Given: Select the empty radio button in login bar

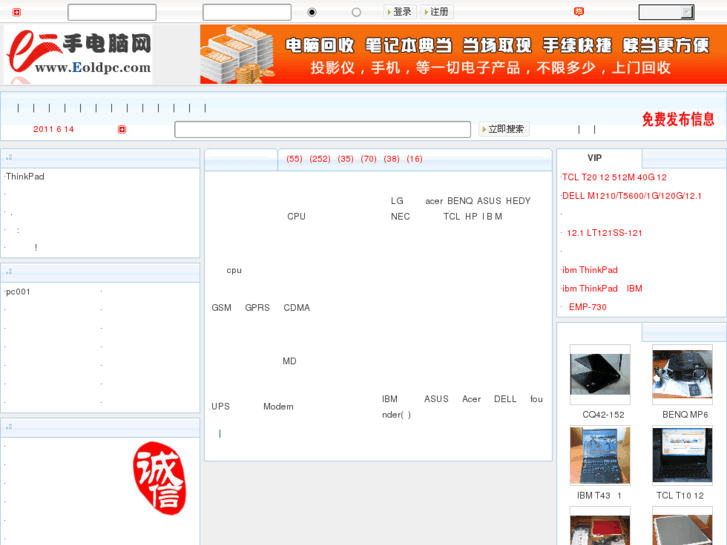Looking at the screenshot, I should pyautogui.click(x=356, y=13).
